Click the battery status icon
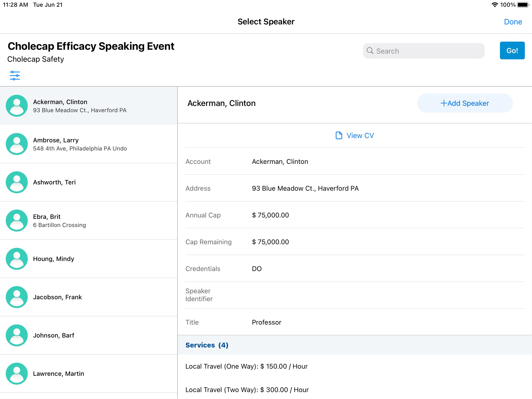 tap(523, 5)
